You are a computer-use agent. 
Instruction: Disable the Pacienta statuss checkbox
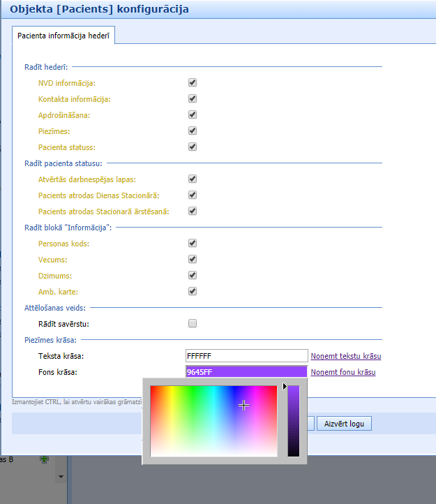tap(193, 147)
